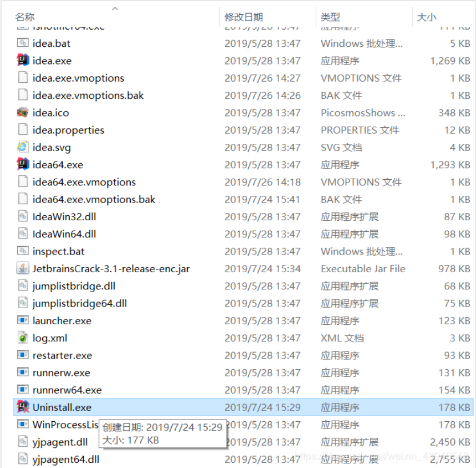Click the idea.exe IntelliJ icon

click(23, 60)
